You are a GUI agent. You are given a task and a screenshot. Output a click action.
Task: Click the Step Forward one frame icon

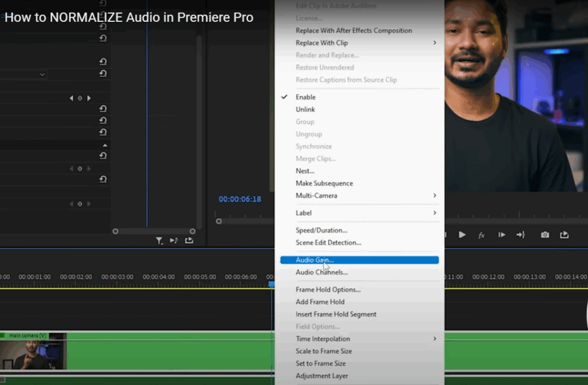501,235
